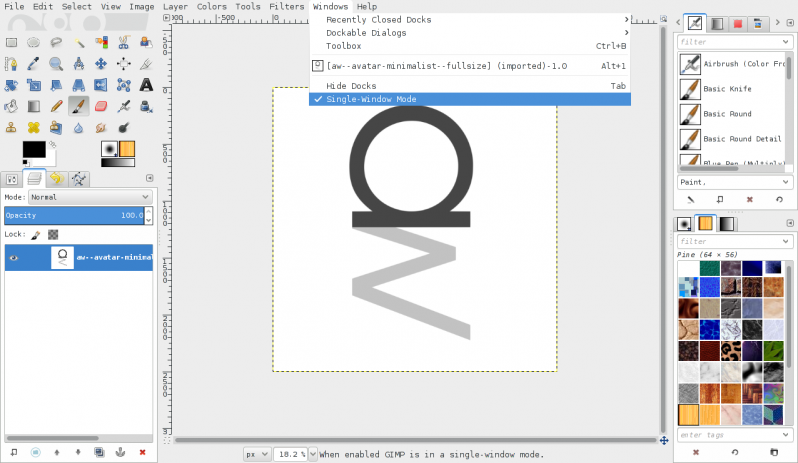
Task: Switch to the Layers dock tab
Action: pos(34,179)
